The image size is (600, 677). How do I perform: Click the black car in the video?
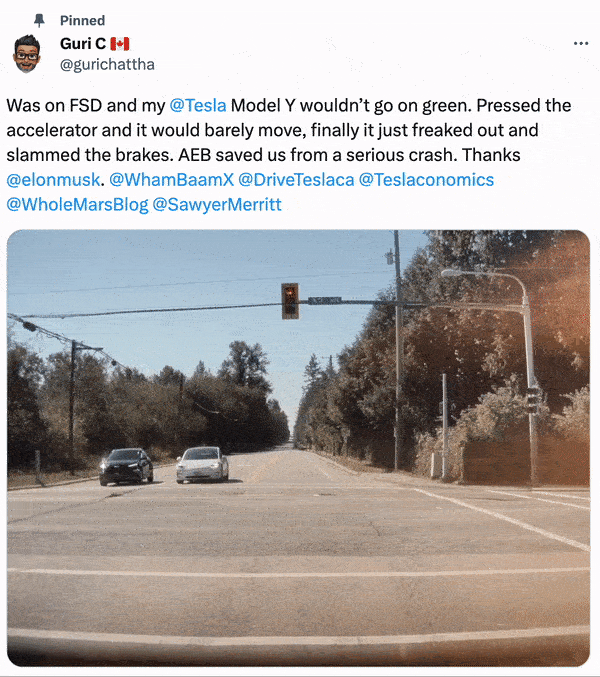point(126,466)
